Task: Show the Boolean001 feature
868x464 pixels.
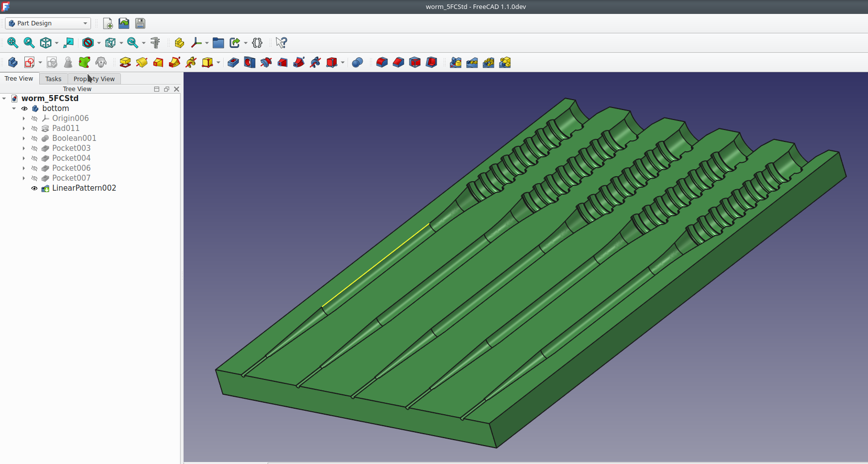Action: [x=34, y=138]
